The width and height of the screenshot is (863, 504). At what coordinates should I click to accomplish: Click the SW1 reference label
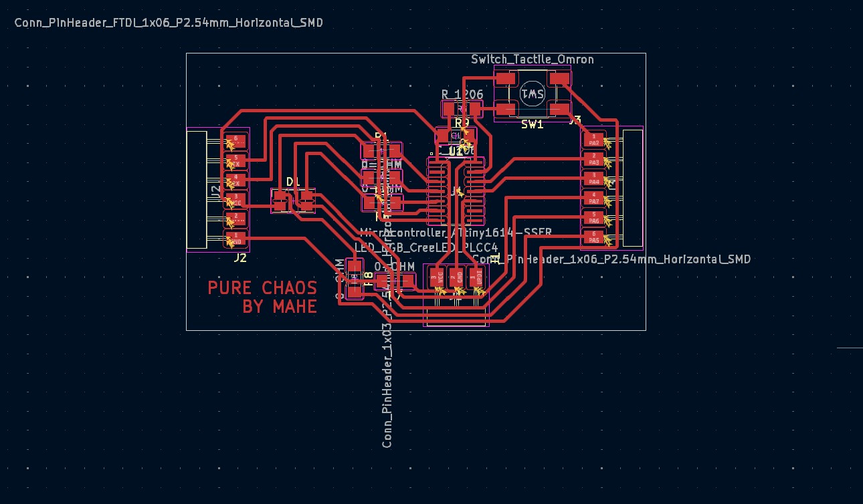tap(533, 124)
